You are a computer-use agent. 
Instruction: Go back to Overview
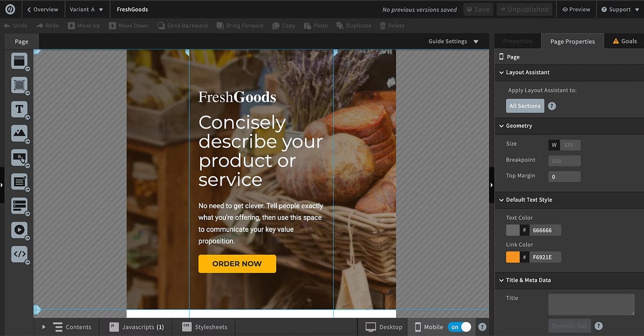click(x=42, y=9)
